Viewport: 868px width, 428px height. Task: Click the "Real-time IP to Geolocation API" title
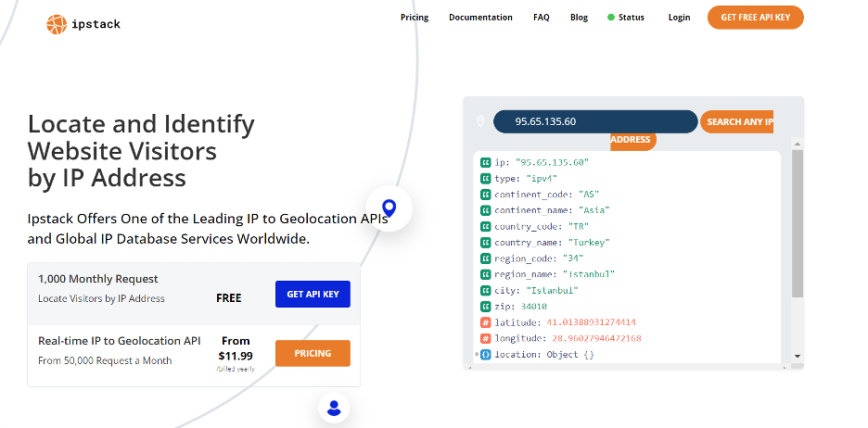(120, 341)
